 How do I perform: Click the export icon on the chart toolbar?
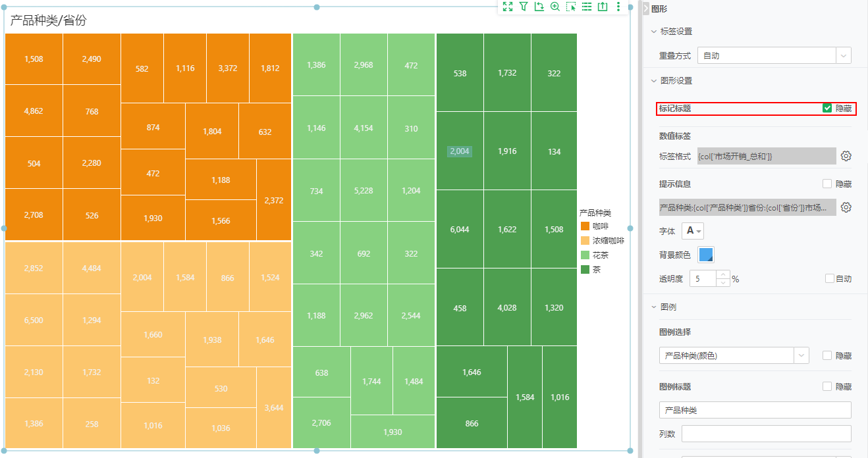pyautogui.click(x=602, y=7)
